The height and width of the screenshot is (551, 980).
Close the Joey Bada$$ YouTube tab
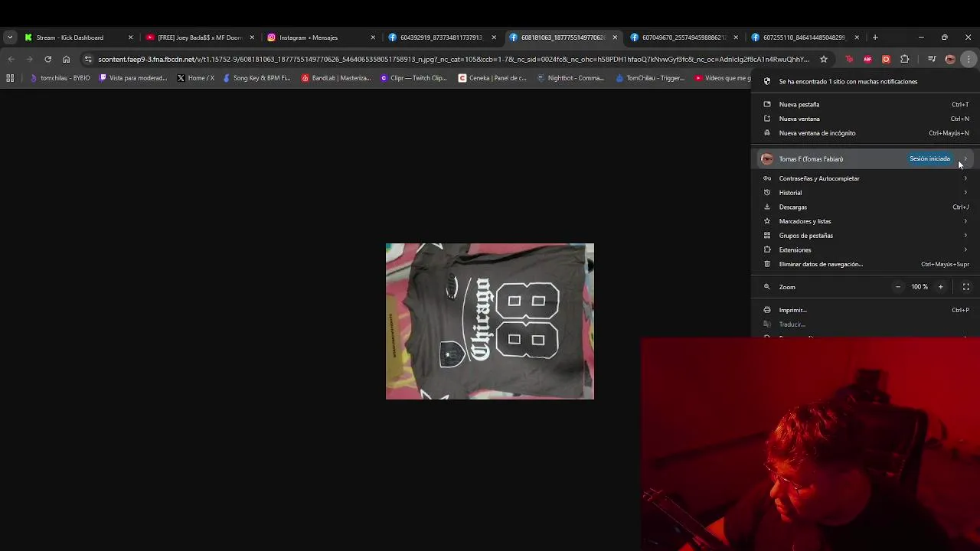coord(252,37)
